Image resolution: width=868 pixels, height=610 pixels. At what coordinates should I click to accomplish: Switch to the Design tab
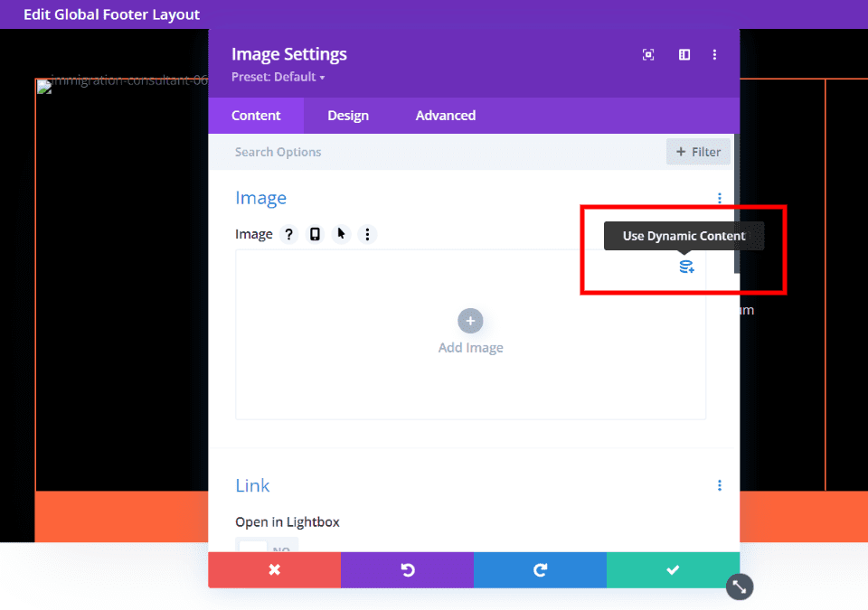point(348,115)
